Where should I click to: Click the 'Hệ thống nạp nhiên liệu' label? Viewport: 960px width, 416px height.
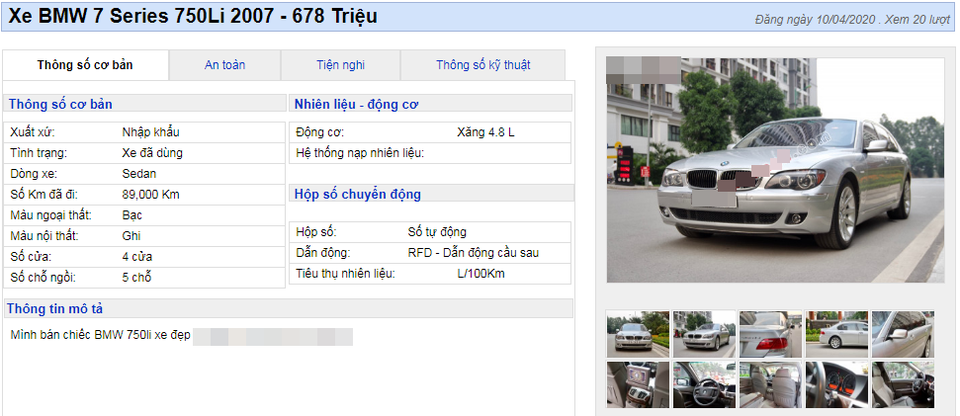click(x=359, y=153)
